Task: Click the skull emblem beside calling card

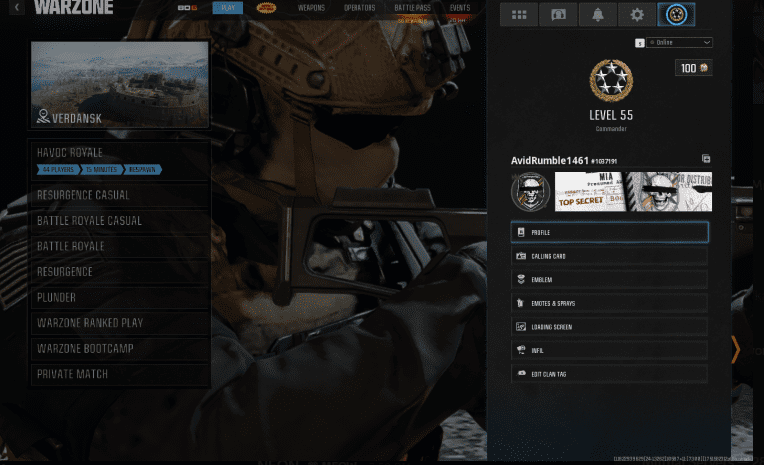Action: pos(531,192)
